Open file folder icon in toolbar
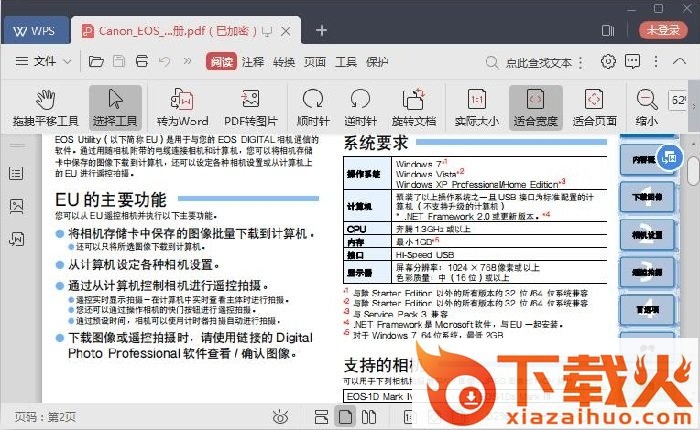This screenshot has width=700, height=430. tap(96, 61)
